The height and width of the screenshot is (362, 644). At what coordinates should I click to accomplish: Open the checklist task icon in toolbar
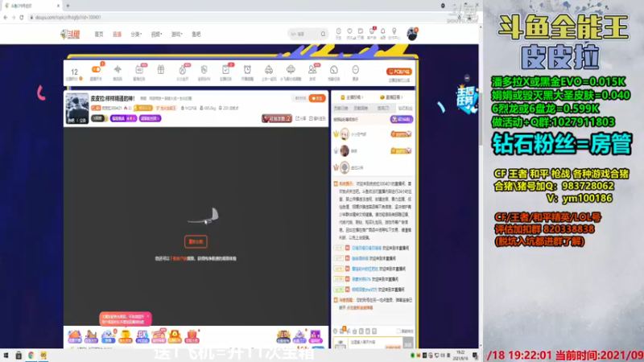click(225, 70)
